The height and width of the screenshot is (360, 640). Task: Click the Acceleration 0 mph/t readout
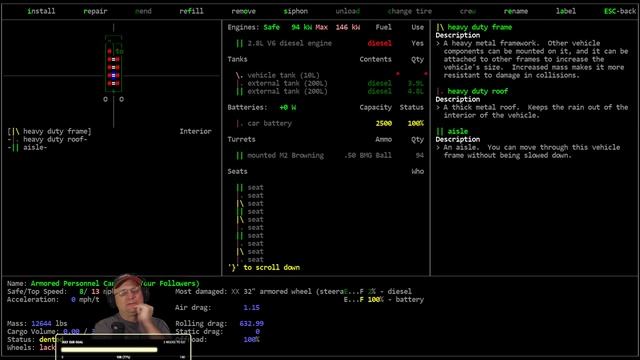coord(53,300)
